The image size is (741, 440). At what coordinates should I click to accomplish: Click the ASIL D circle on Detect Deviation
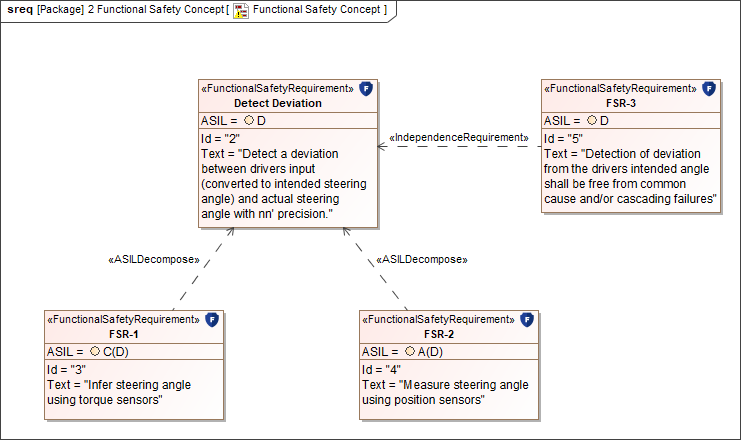pos(249,121)
